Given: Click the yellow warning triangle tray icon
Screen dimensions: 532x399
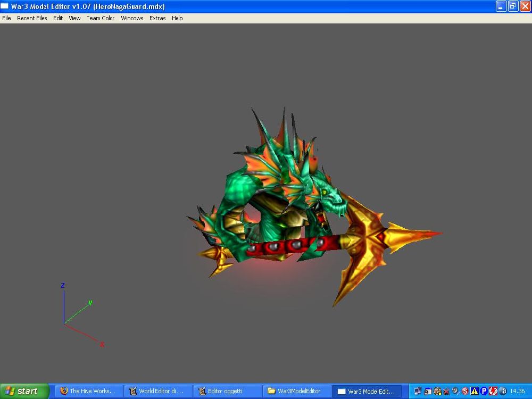Looking at the screenshot, I should point(475,391).
